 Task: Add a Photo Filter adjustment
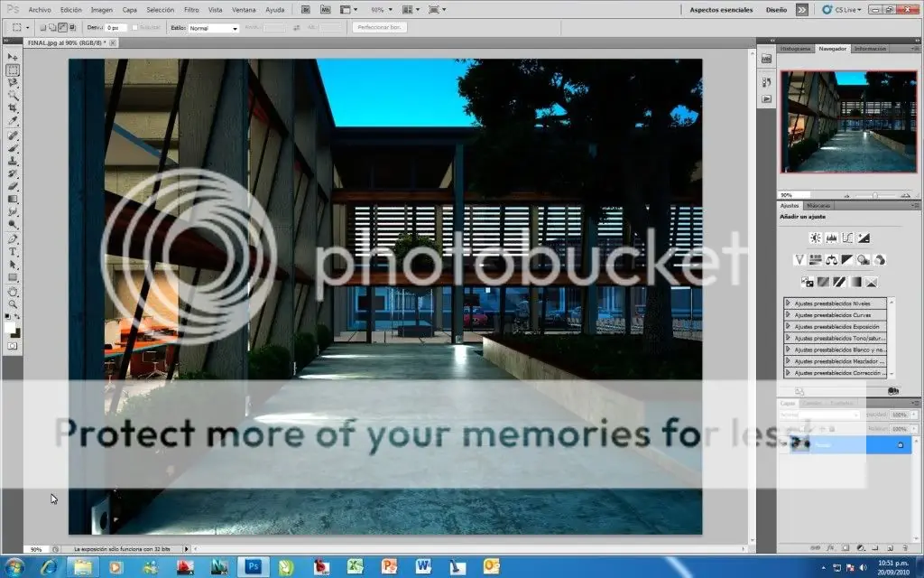pos(864,259)
